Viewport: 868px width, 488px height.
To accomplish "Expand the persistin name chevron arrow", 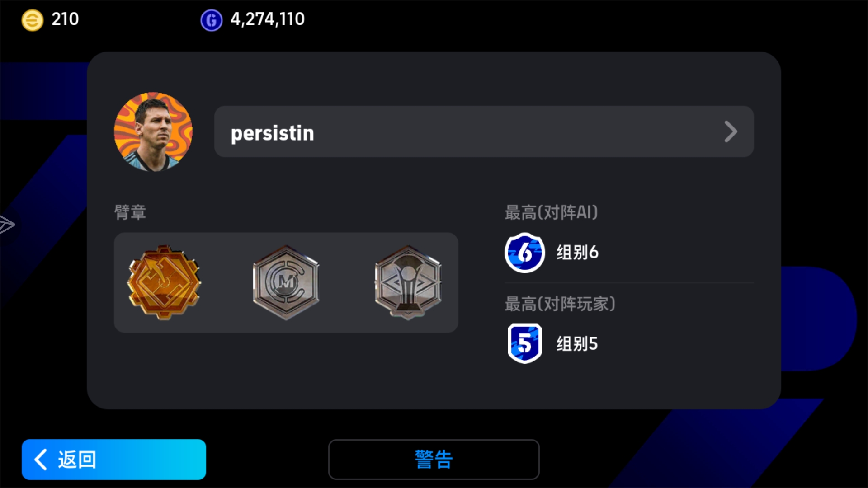I will pos(731,132).
